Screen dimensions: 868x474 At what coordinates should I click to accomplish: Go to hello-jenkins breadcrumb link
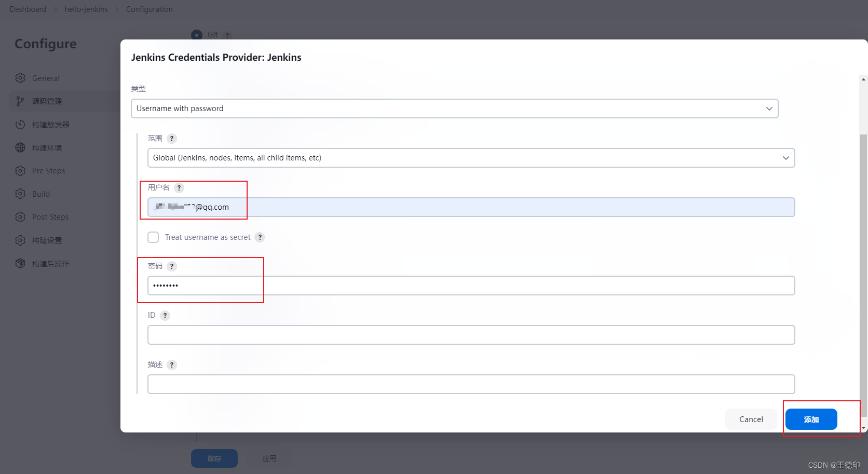pos(86,9)
